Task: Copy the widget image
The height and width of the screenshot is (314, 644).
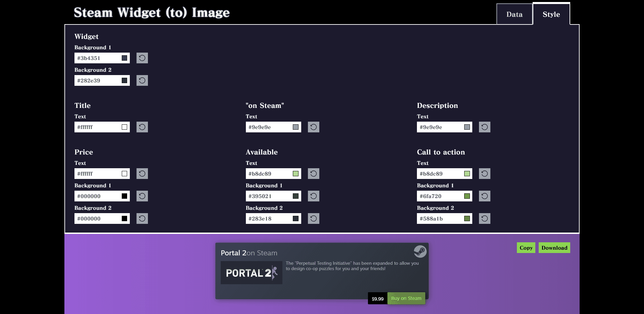Action: tap(526, 248)
